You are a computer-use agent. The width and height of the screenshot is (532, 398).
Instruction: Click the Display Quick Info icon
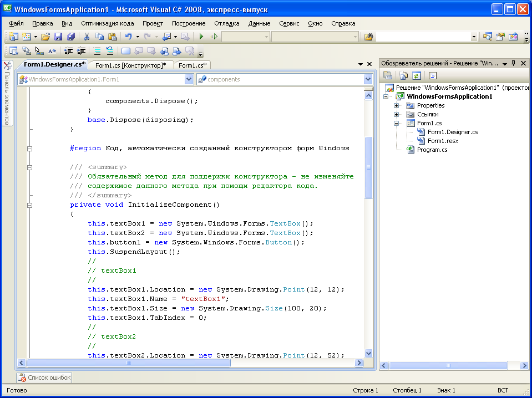coord(39,51)
